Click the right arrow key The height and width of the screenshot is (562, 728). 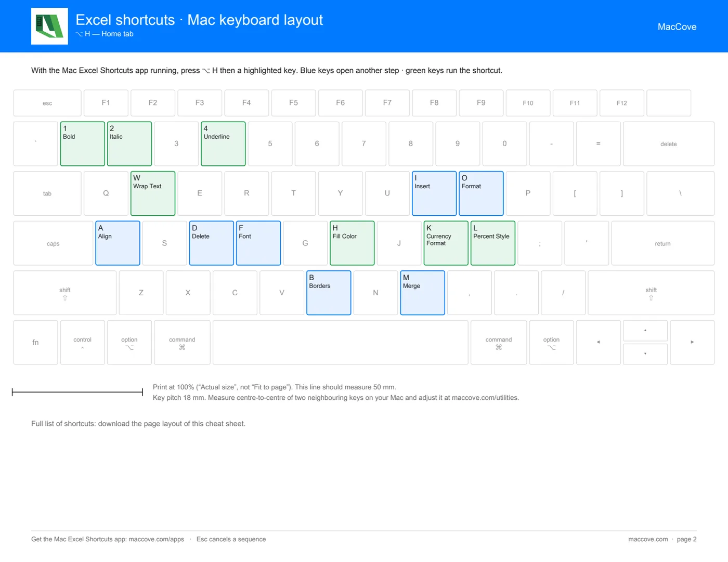(692, 342)
